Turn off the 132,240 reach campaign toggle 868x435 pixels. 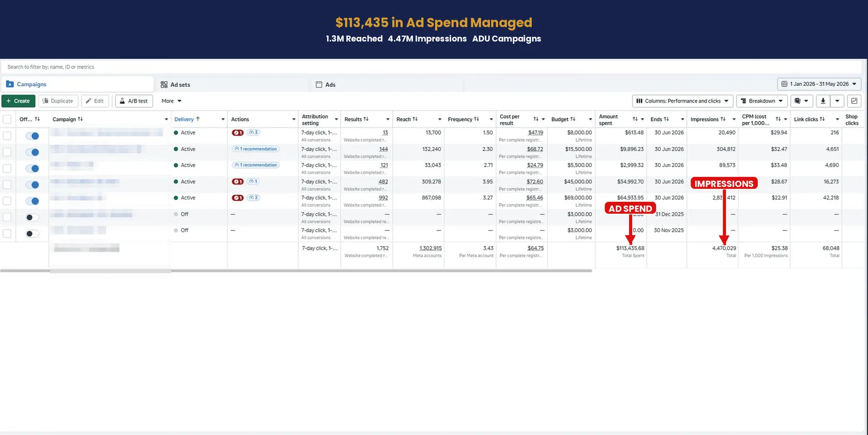(33, 152)
